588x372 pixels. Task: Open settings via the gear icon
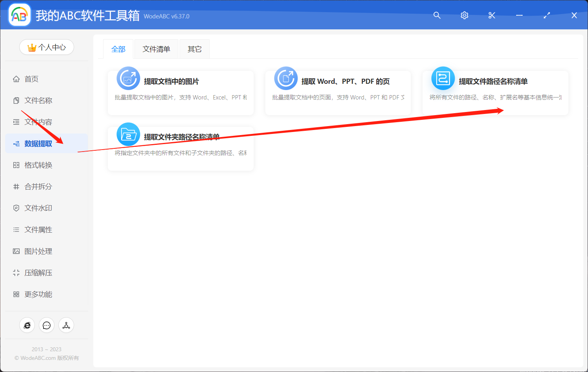pyautogui.click(x=464, y=15)
